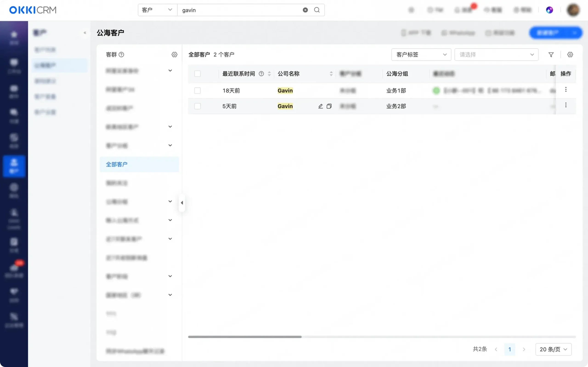The height and width of the screenshot is (367, 588).
Task: Open the 请选择 dropdown
Action: (x=496, y=55)
